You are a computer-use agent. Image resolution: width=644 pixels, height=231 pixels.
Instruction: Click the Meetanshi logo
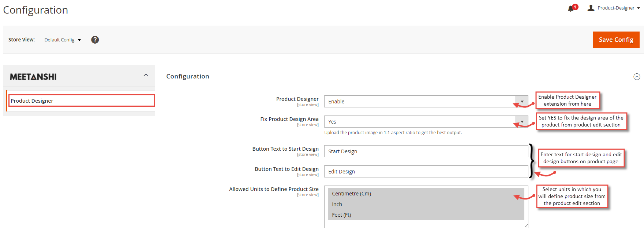coord(33,77)
